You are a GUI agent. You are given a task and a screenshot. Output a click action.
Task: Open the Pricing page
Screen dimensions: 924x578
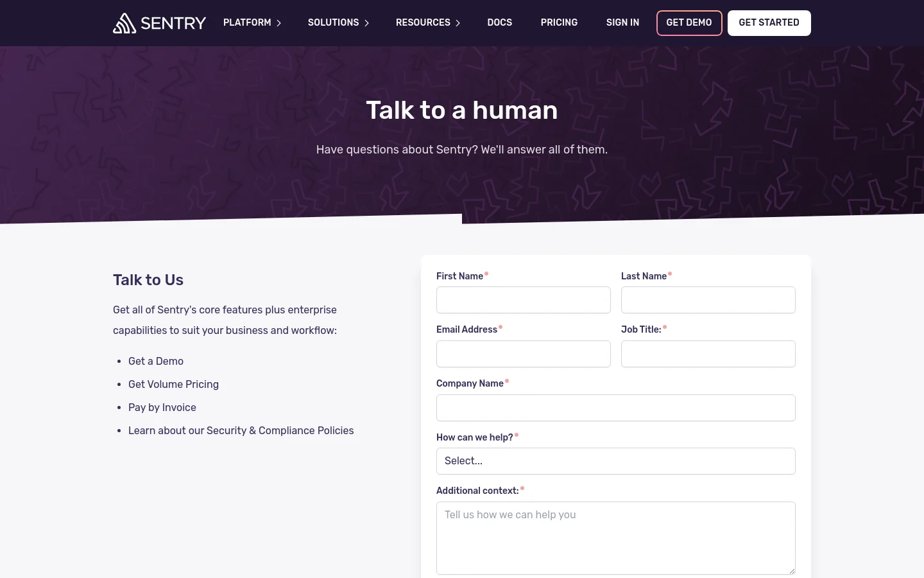[559, 22]
